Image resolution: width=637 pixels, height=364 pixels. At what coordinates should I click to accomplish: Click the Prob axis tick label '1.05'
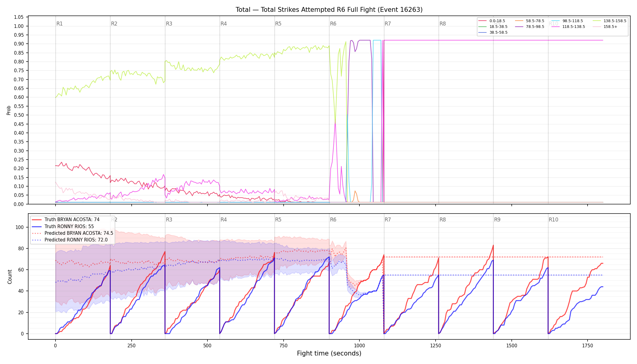pos(19,17)
